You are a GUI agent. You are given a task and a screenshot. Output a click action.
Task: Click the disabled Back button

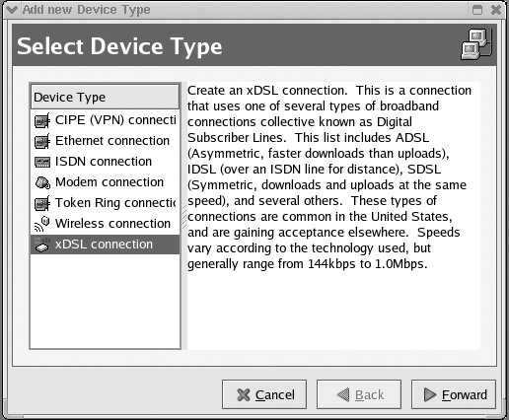tap(359, 394)
